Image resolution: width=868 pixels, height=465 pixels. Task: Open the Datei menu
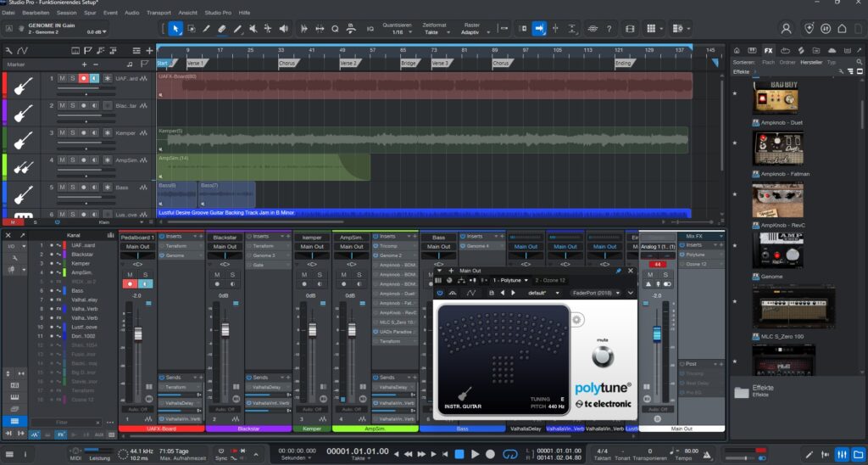click(x=8, y=12)
